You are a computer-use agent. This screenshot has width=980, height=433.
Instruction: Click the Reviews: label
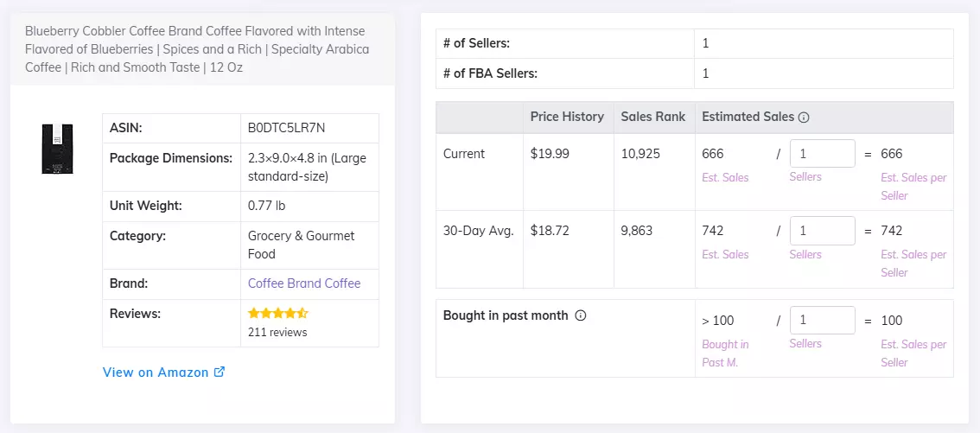coord(135,314)
